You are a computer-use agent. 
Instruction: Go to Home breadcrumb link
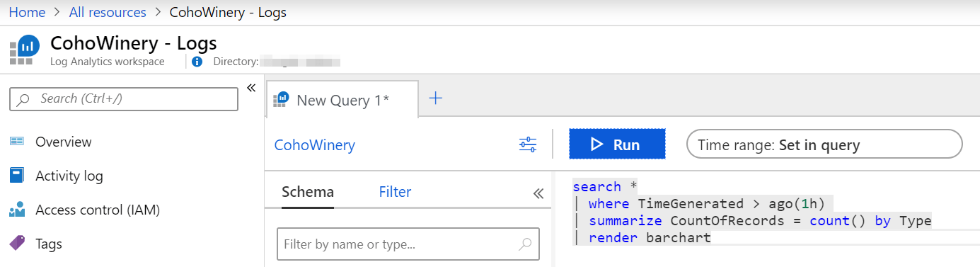pyautogui.click(x=27, y=12)
